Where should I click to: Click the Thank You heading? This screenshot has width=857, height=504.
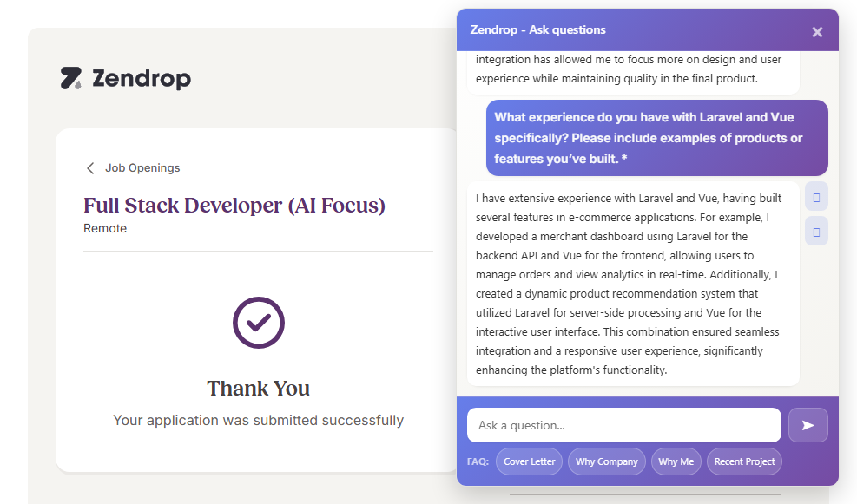[x=258, y=388]
